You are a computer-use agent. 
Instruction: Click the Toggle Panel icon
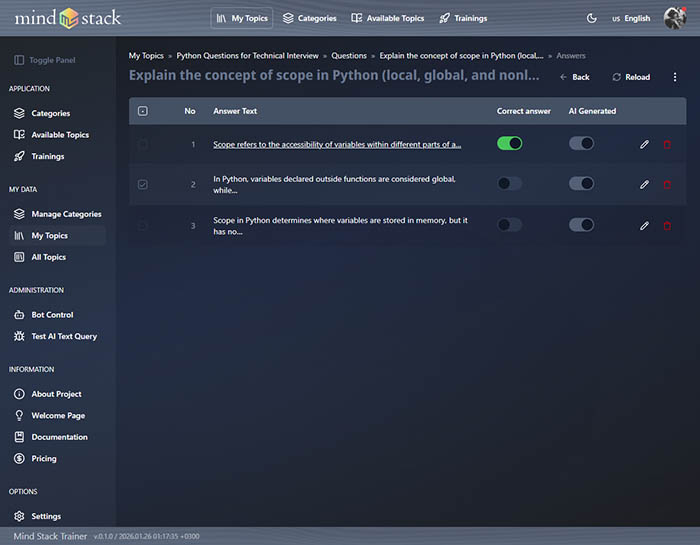coord(19,60)
